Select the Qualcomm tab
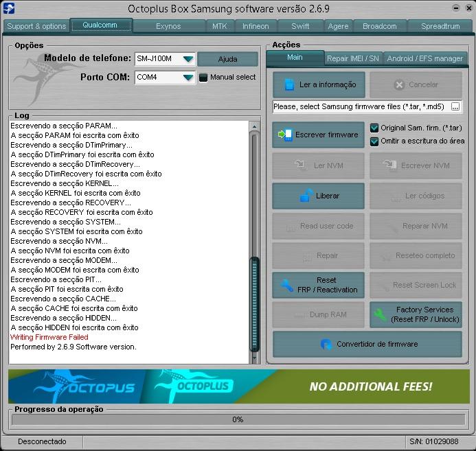Image resolution: width=476 pixels, height=451 pixels. (101, 25)
